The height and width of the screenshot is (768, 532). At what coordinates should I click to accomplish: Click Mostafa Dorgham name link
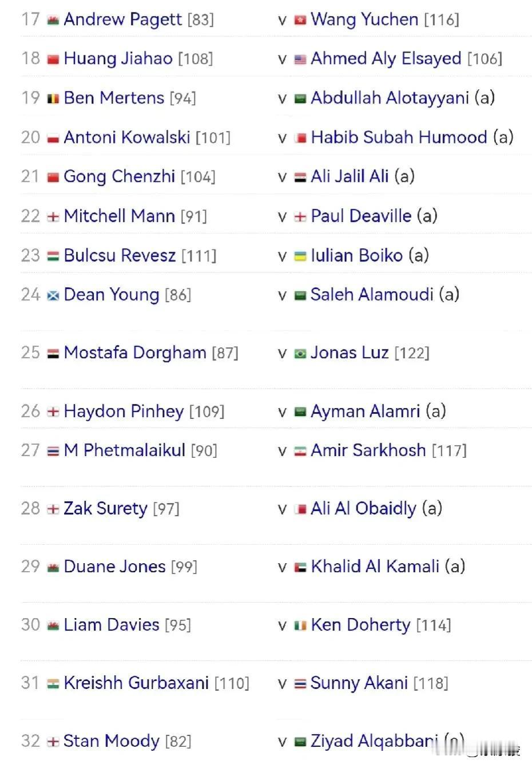pyautogui.click(x=135, y=353)
